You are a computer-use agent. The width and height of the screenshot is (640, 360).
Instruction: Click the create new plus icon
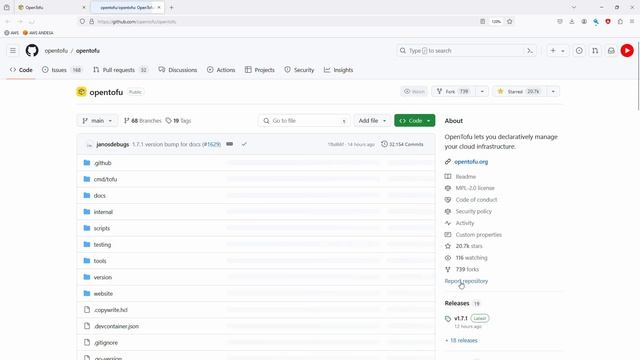(553, 51)
